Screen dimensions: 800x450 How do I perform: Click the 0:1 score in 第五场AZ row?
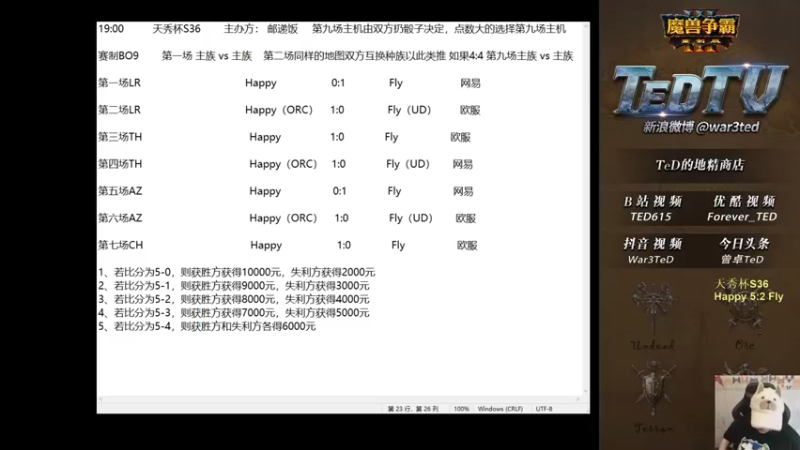[x=339, y=191]
